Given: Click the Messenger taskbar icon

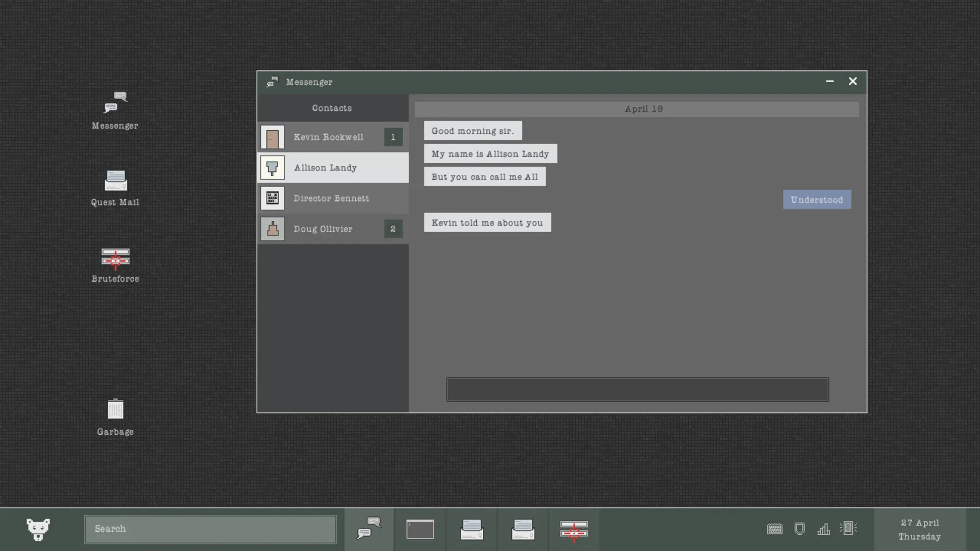Looking at the screenshot, I should pos(369,529).
